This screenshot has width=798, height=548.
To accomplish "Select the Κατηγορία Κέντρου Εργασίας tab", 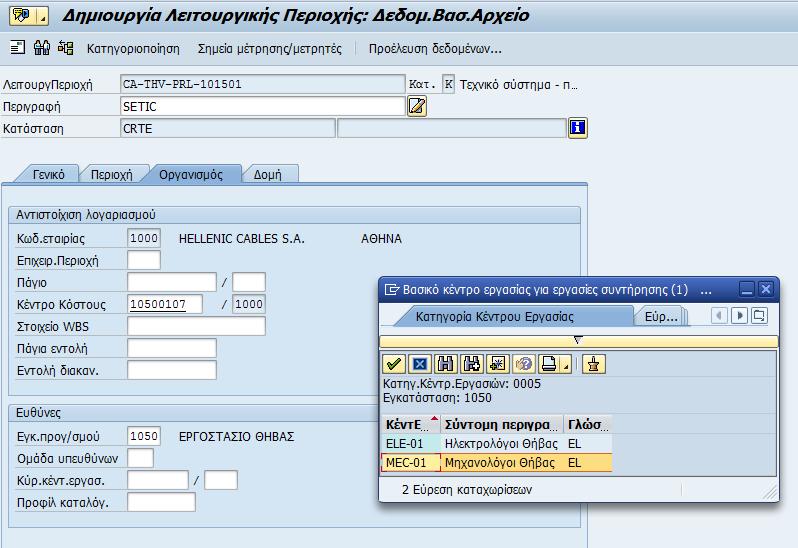I will click(512, 316).
